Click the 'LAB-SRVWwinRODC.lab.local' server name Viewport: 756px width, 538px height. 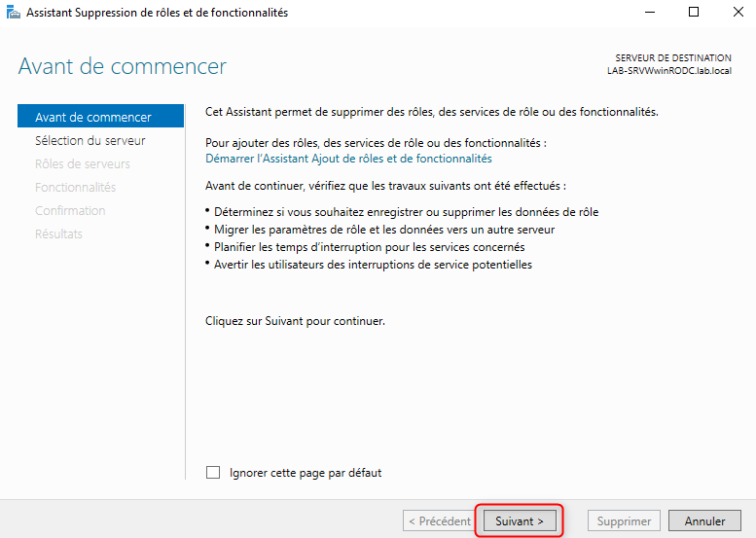(x=668, y=71)
